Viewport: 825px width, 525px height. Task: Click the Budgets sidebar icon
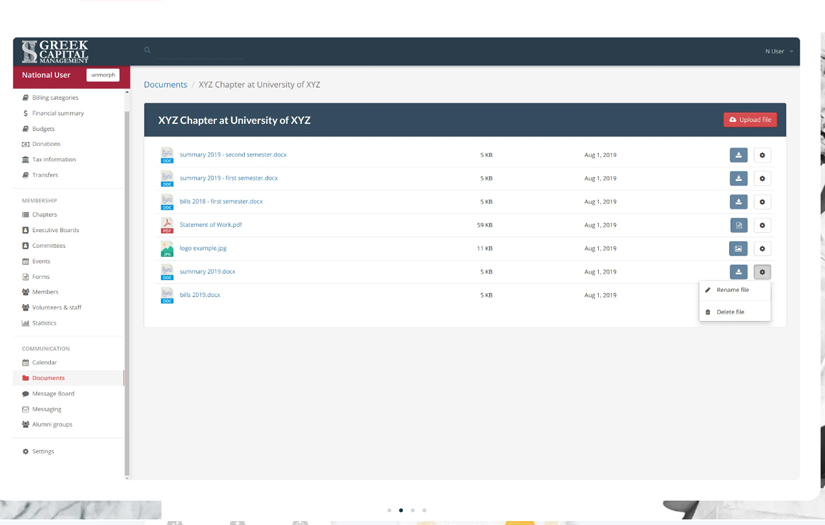(25, 128)
